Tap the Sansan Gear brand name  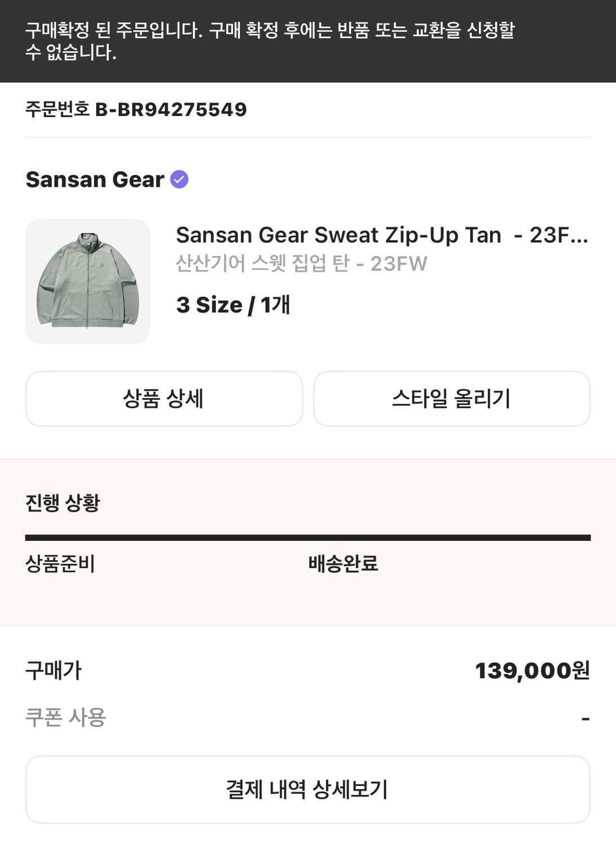[x=95, y=180]
